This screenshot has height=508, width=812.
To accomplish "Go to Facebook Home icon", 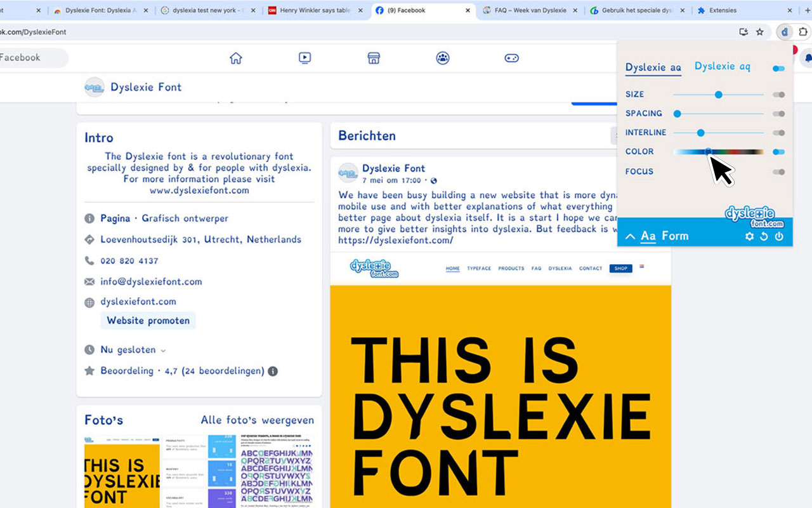I will coord(236,58).
